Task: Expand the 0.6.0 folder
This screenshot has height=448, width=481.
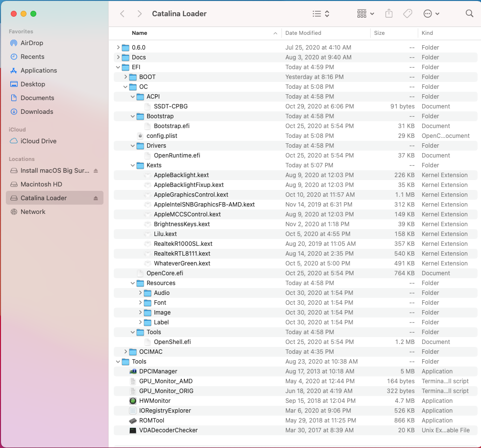Action: [x=118, y=47]
